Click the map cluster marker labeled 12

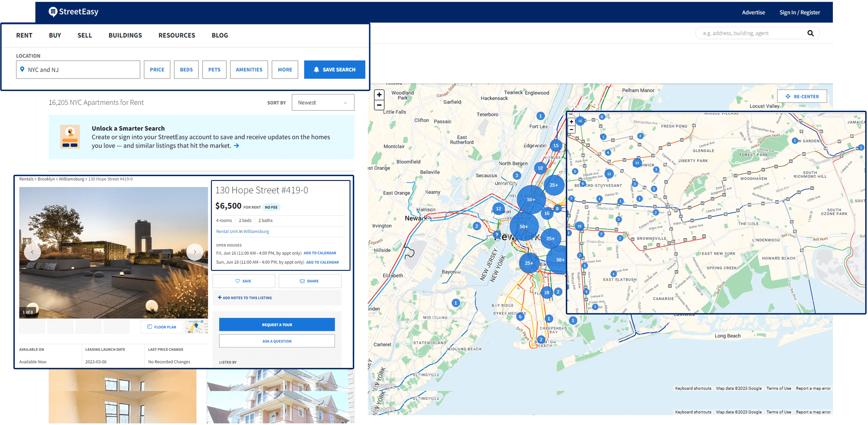(498, 209)
